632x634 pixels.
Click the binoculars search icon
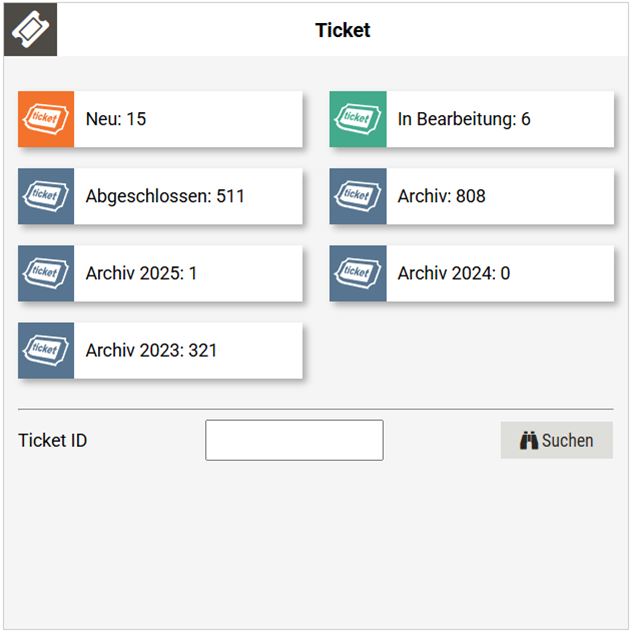click(x=529, y=440)
